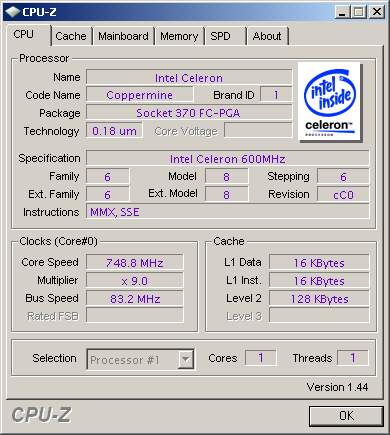Screen dimensions: 390x435
Task: Open the Processor selection dropdown arrow
Action: (x=186, y=359)
